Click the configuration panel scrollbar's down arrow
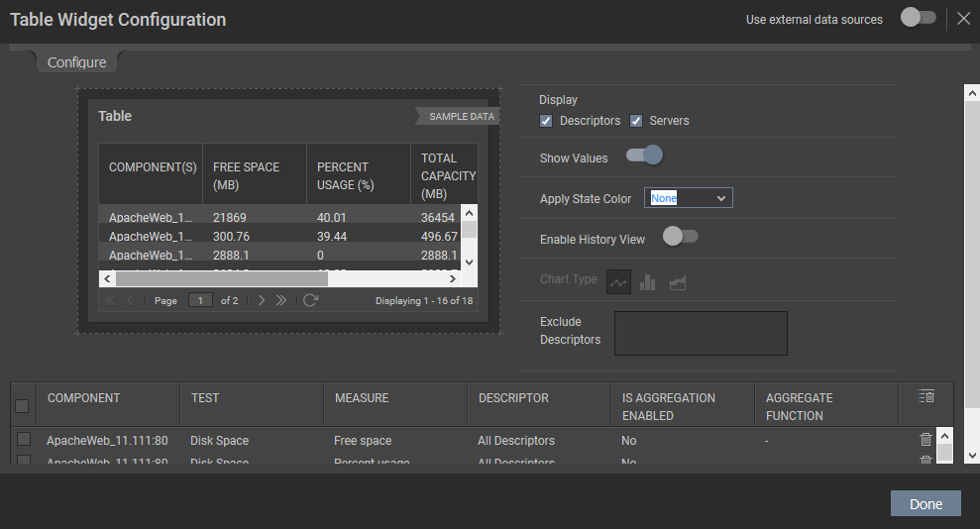Viewport: 980px width, 529px height. click(x=972, y=456)
